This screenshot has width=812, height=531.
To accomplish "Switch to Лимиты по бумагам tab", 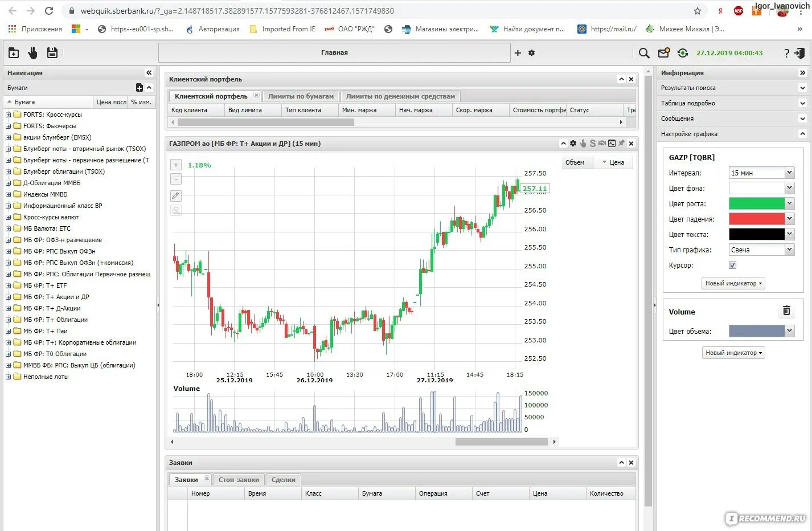I will [301, 96].
